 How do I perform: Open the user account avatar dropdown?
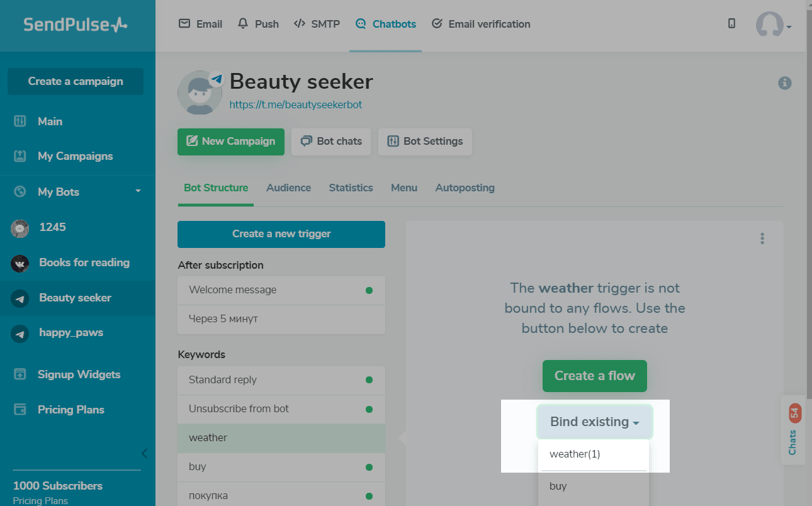click(772, 25)
